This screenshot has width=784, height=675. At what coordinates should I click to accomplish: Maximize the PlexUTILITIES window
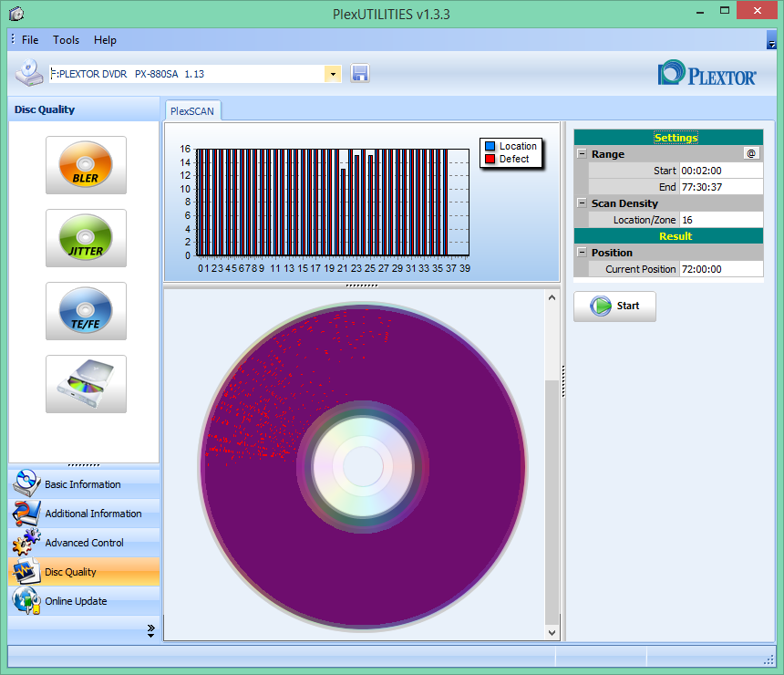(725, 11)
